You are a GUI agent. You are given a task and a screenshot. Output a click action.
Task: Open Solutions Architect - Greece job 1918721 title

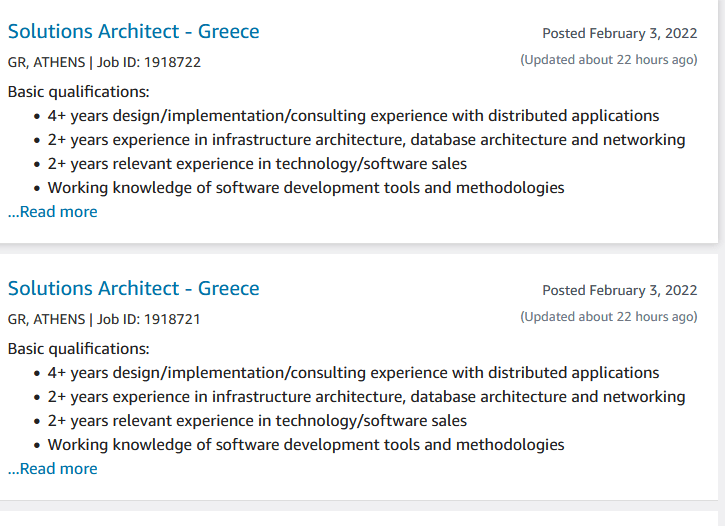(134, 288)
